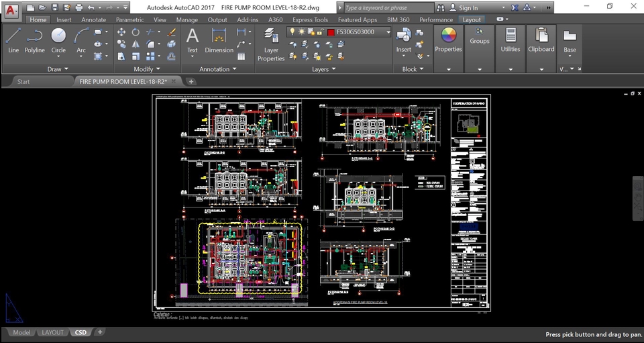Click the red layer color swatch
Screen dimensions: 644x343
point(331,32)
